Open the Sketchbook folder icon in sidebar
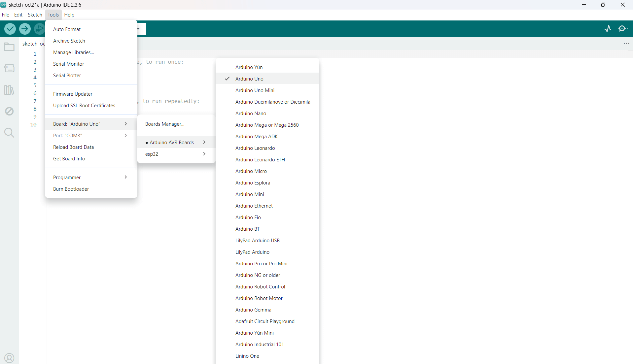This screenshot has height=364, width=633. pyautogui.click(x=9, y=47)
